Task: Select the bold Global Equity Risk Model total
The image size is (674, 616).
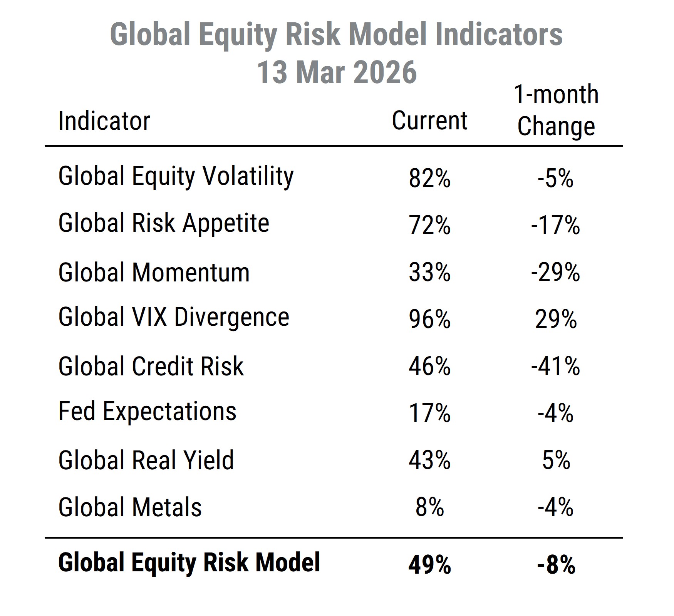Action: point(189,562)
